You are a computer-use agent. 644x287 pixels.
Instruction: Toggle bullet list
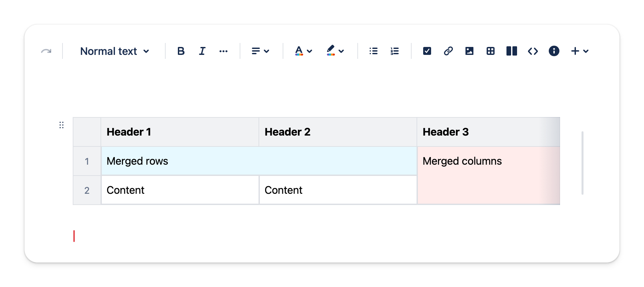(x=373, y=51)
